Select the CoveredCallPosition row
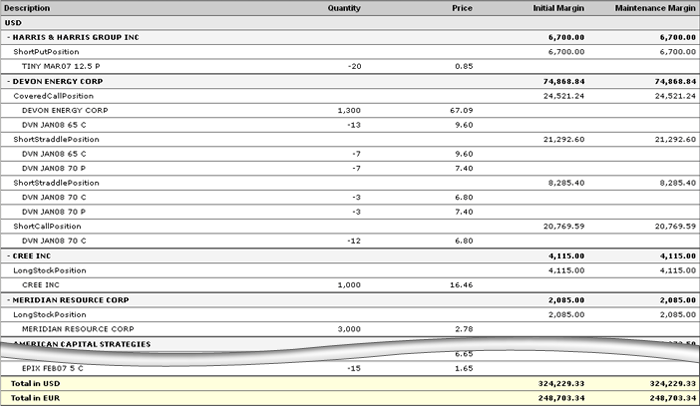Image resolution: width=700 pixels, height=406 pixels. pyautogui.click(x=350, y=96)
